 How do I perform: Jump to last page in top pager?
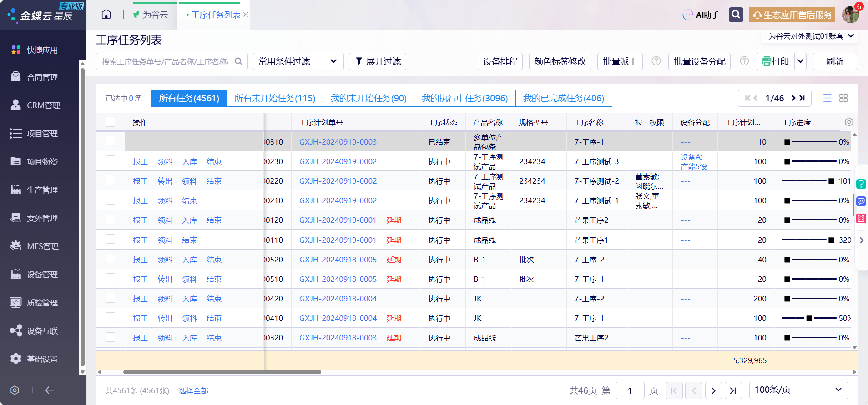(802, 98)
